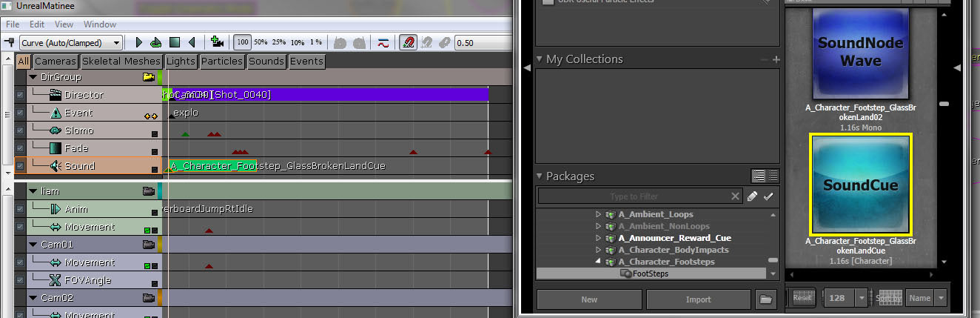This screenshot has height=318, width=980.
Task: Click the open package folder icon
Action: 765,299
